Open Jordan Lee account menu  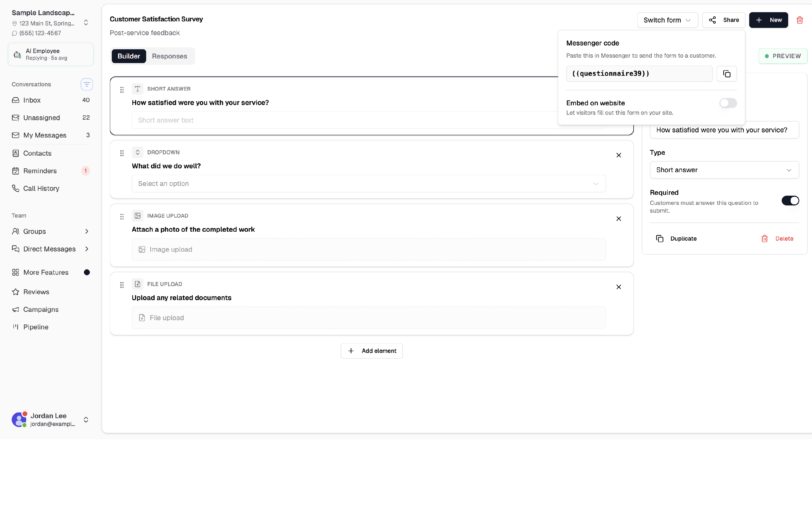point(51,420)
